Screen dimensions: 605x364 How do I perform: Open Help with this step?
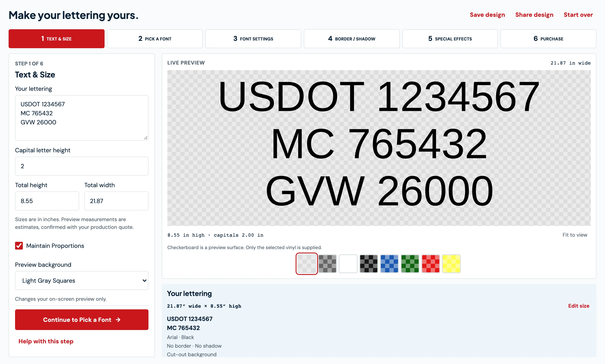point(46,341)
